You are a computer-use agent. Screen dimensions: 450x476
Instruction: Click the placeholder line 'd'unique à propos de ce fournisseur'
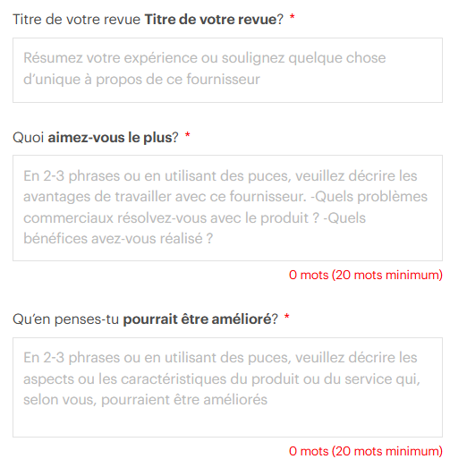tap(141, 80)
